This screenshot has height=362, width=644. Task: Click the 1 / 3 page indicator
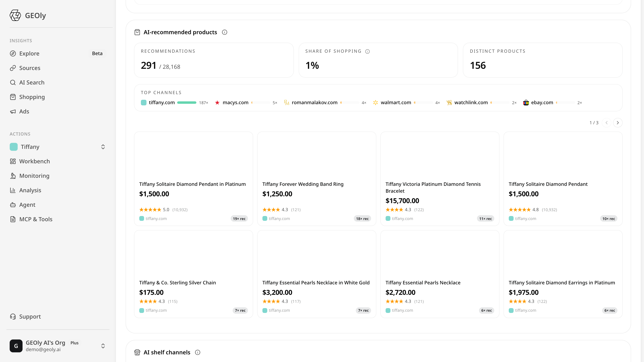tap(594, 123)
